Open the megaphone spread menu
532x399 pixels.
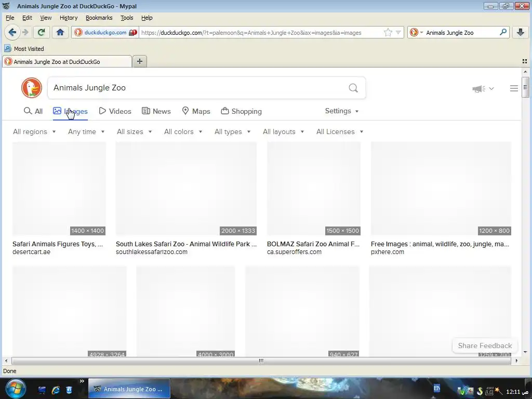point(483,88)
